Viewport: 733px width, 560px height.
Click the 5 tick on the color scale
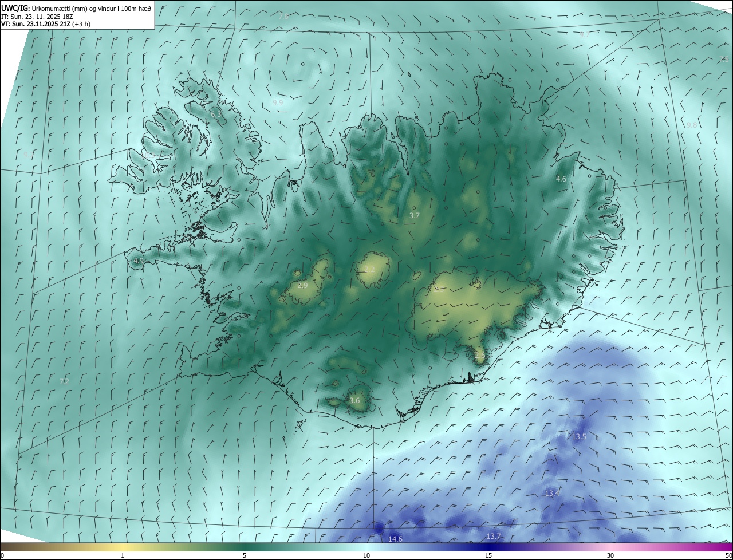(245, 556)
